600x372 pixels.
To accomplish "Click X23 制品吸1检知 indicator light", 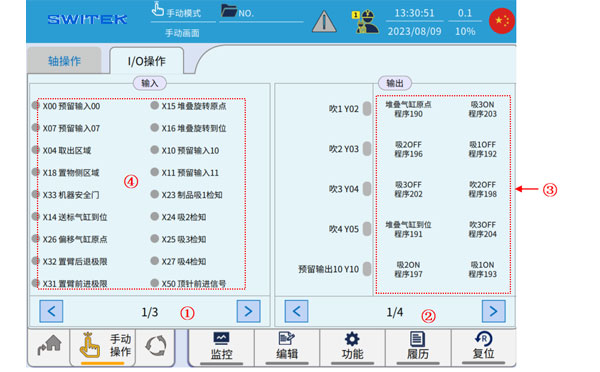I will point(155,194).
